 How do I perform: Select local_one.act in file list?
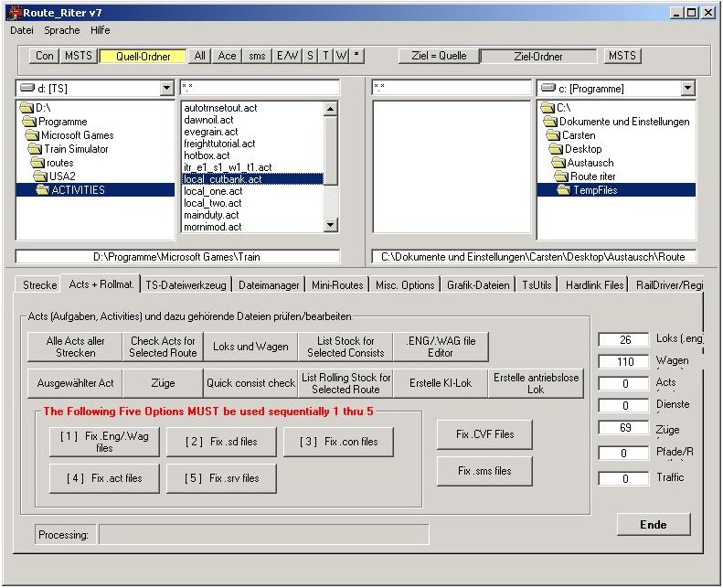[213, 191]
